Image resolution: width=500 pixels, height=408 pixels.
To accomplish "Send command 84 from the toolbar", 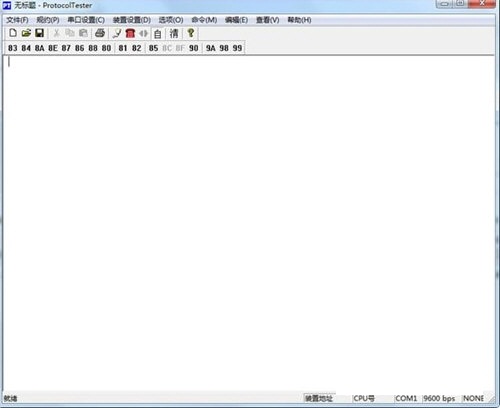I will pos(26,48).
